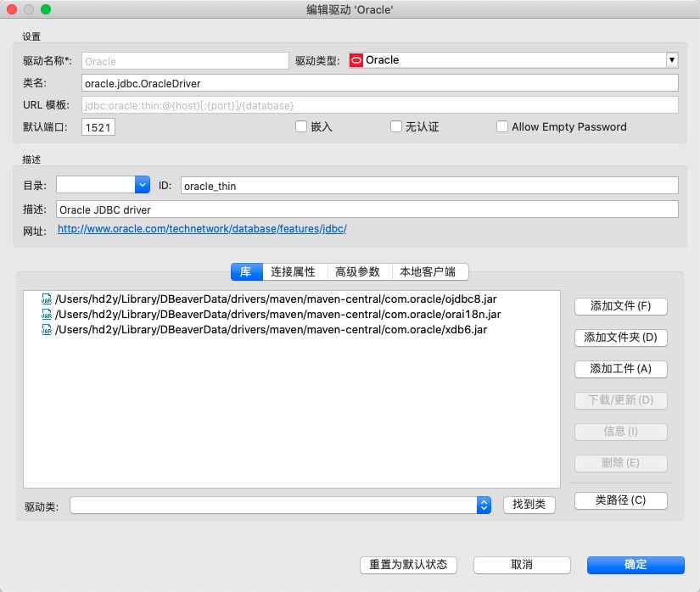Switch to the 连接属性 tab
This screenshot has height=592, width=700.
pyautogui.click(x=294, y=271)
